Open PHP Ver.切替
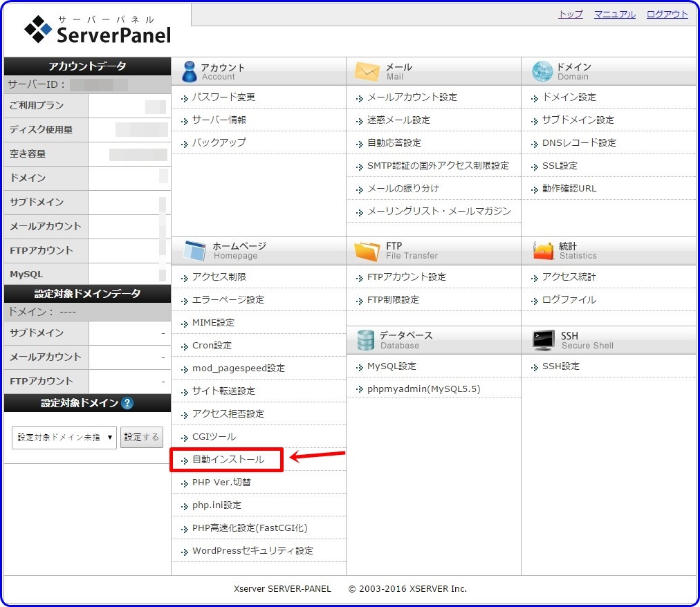Viewport: 700px width, 607px height. pyautogui.click(x=221, y=482)
